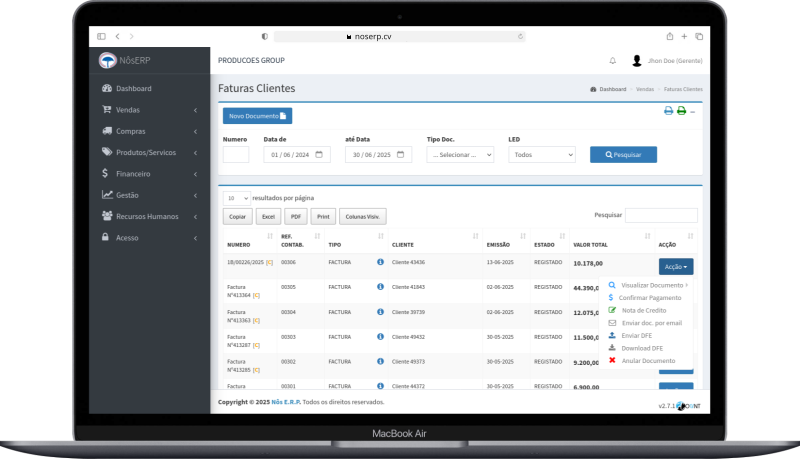
Task: Export table with Excel button
Action: tap(268, 216)
